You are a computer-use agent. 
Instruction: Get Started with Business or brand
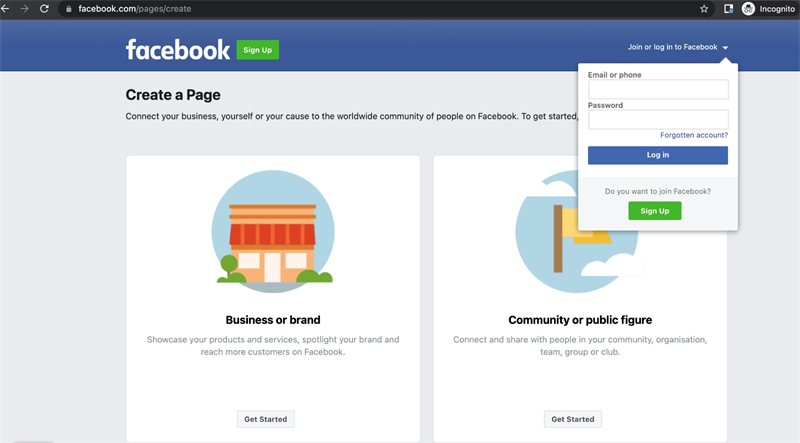(265, 419)
